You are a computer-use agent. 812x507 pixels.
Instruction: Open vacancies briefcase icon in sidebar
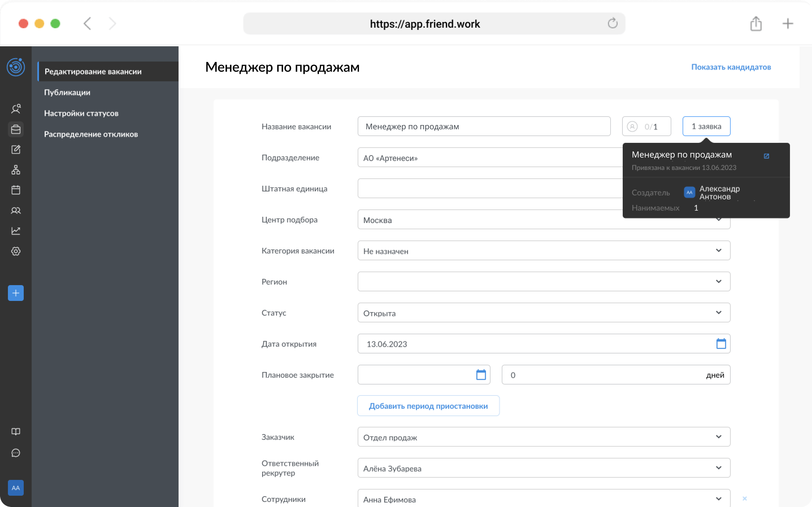(x=16, y=130)
